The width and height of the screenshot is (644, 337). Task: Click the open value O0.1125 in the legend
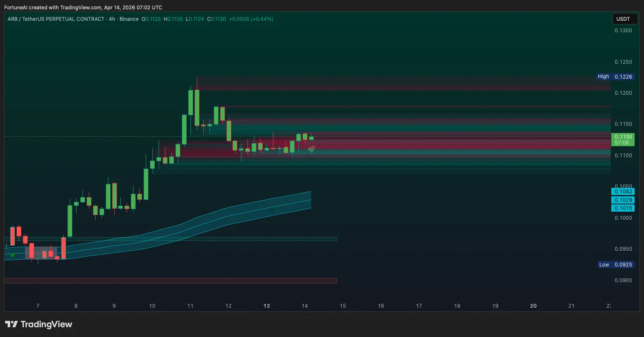coord(152,19)
